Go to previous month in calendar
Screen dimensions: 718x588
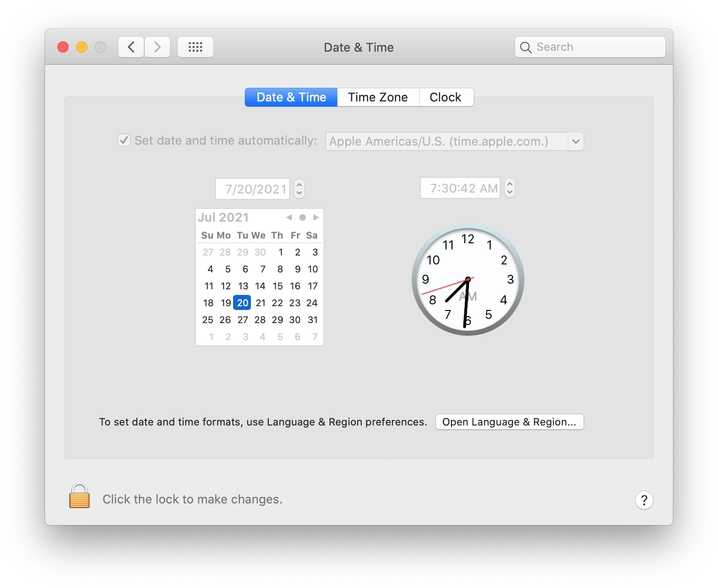pyautogui.click(x=289, y=217)
